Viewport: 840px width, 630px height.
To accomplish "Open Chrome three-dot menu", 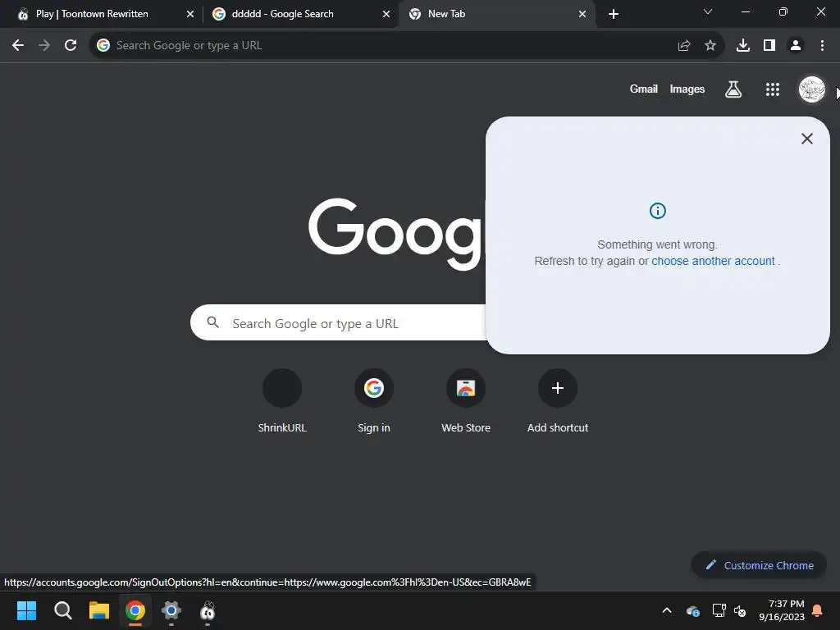I will click(822, 46).
